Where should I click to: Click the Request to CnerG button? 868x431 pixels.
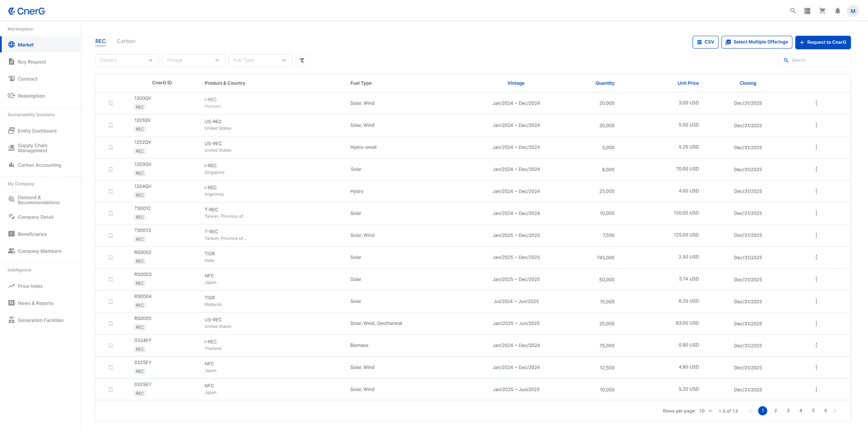[x=823, y=42]
